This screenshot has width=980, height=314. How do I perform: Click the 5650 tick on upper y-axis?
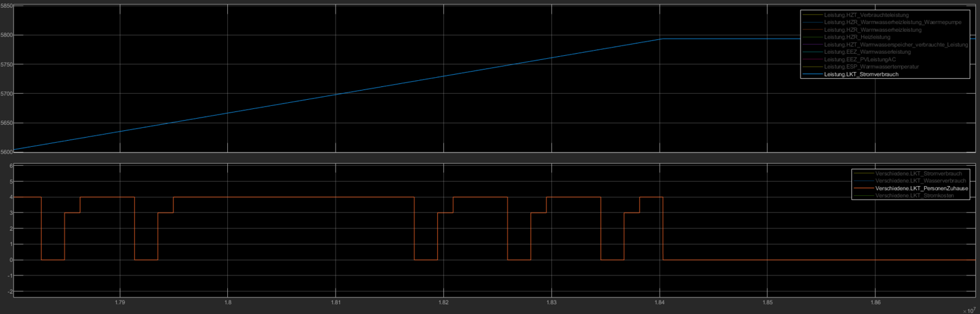pos(6,123)
